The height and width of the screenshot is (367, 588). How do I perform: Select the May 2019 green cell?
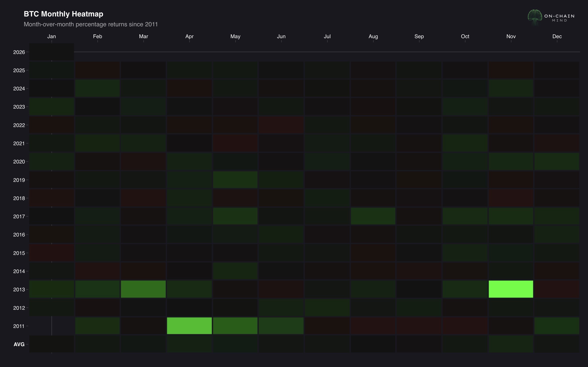coord(235,180)
